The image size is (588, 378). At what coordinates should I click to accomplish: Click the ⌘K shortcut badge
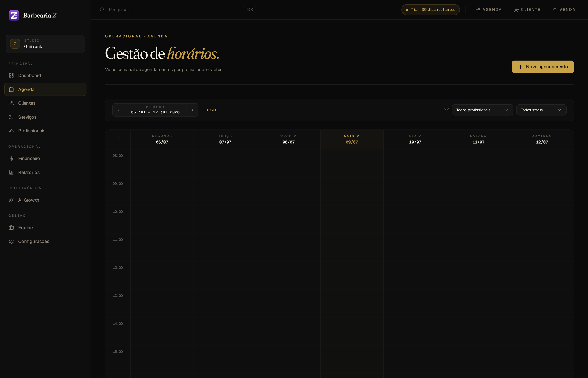pos(250,10)
